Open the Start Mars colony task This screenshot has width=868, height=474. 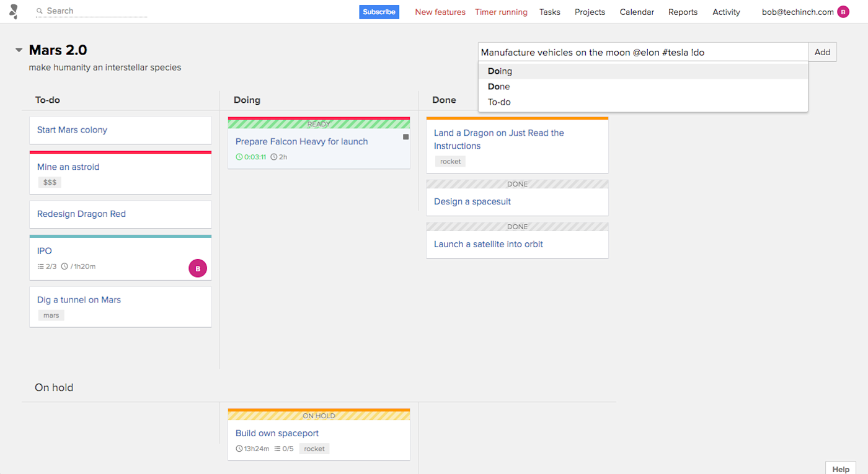pyautogui.click(x=72, y=130)
